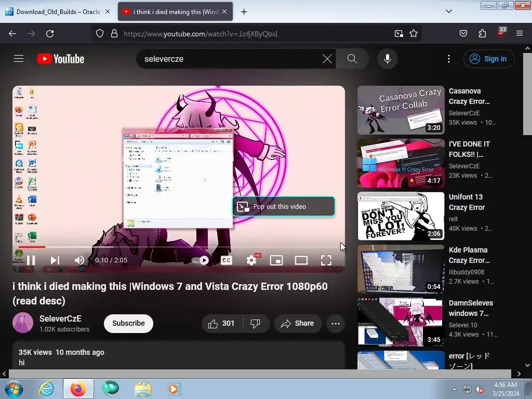Open SeleverCzE channel name link

click(x=60, y=318)
